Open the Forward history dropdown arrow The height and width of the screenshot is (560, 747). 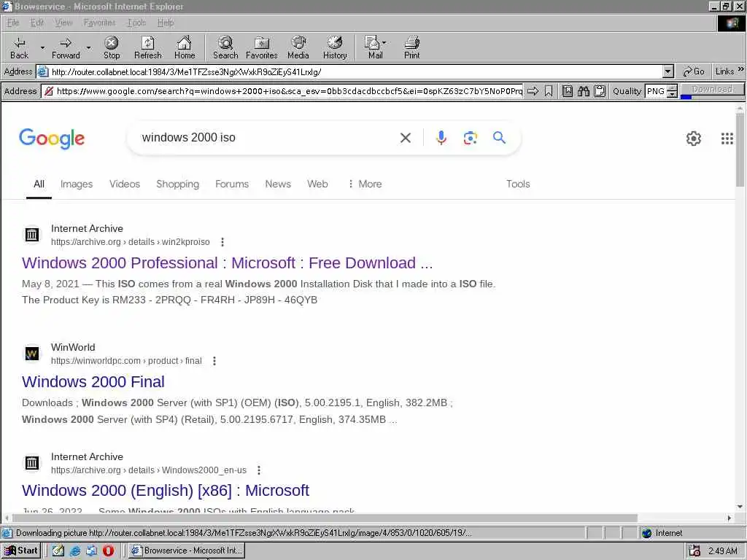88,47
